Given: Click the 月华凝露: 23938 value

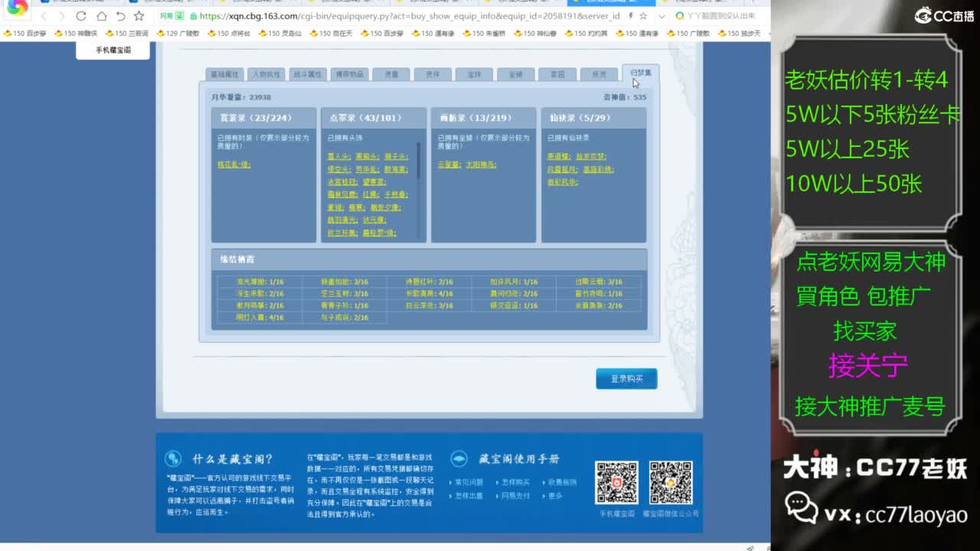Looking at the screenshot, I should coord(241,97).
